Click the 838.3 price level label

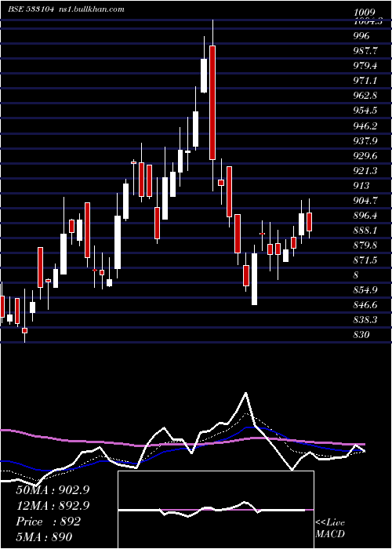coord(366,320)
